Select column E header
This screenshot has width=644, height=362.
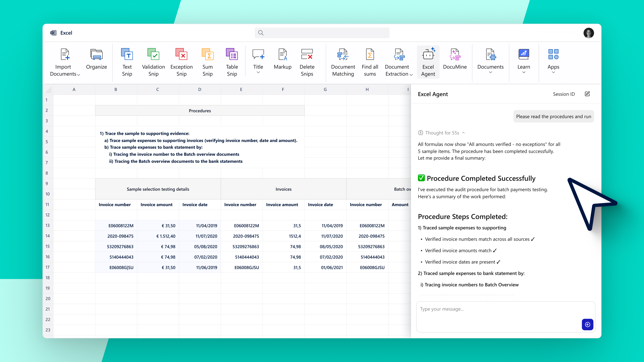[241, 89]
